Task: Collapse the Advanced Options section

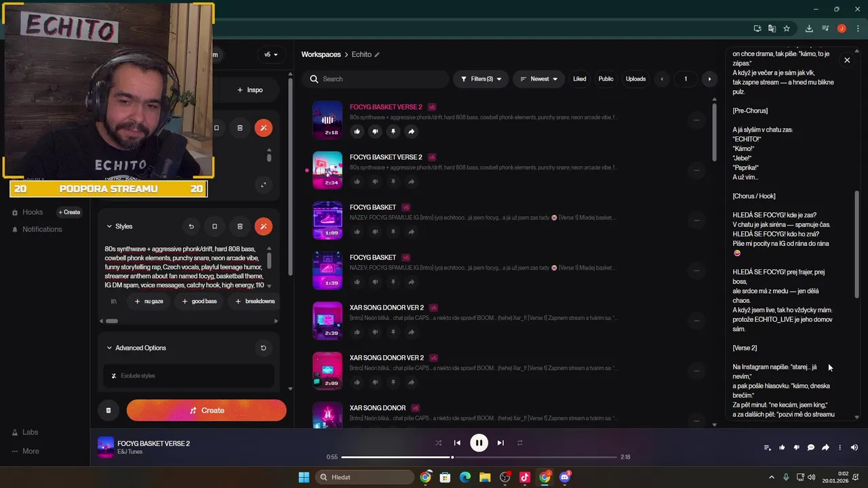Action: pyautogui.click(x=109, y=348)
